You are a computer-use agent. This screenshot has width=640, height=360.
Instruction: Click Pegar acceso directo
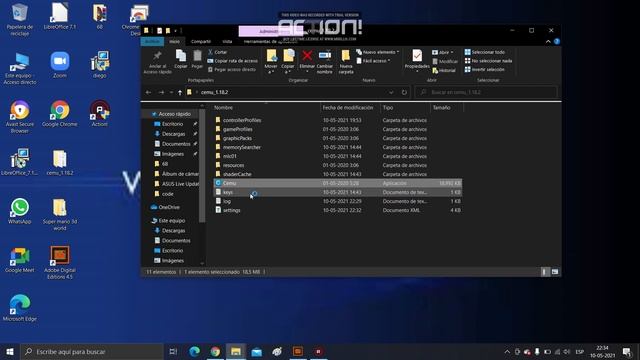[x=231, y=70]
